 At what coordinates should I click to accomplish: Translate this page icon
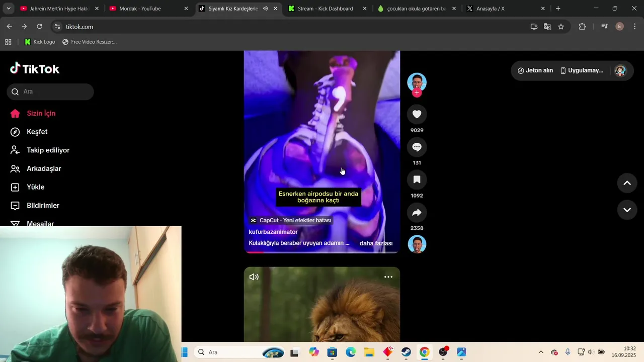pos(547,27)
